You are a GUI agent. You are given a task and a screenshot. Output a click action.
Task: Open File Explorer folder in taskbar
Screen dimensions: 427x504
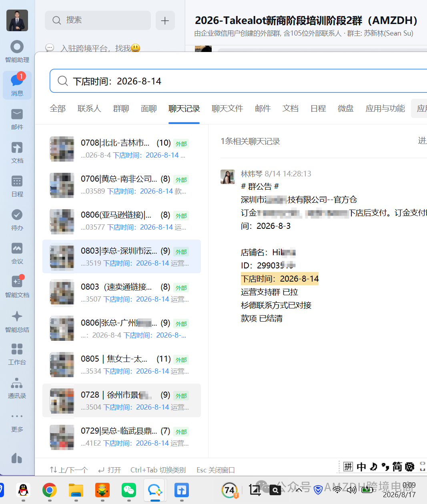(76, 490)
